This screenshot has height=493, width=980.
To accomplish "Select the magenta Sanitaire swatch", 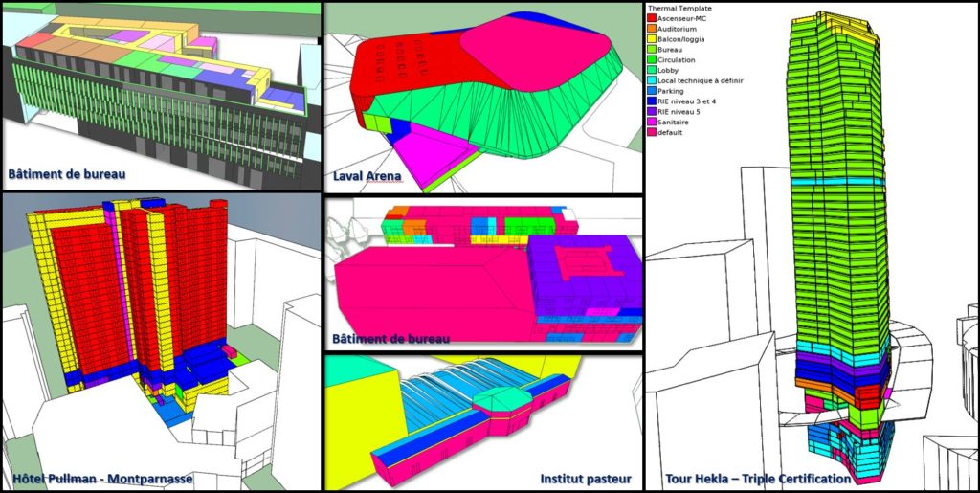I will click(x=652, y=123).
